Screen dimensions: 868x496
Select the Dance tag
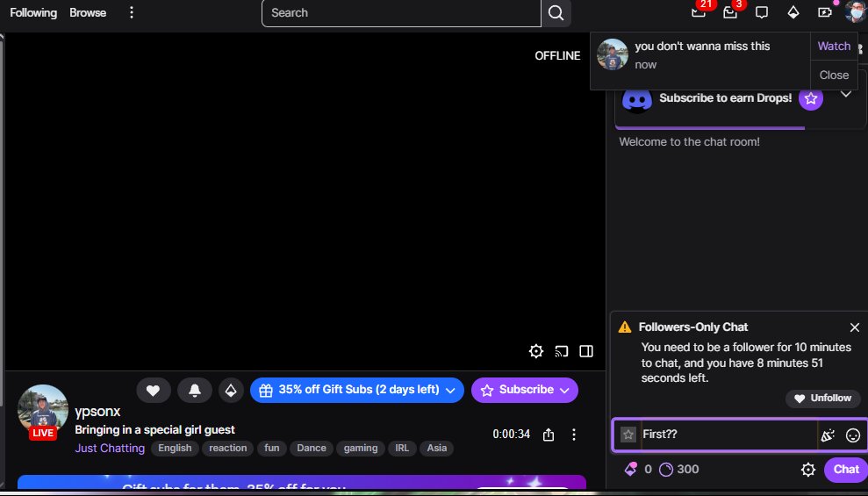tap(311, 448)
